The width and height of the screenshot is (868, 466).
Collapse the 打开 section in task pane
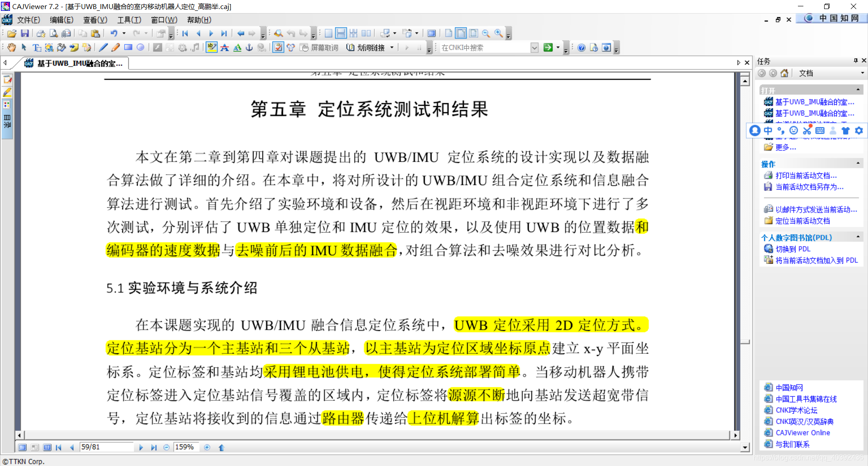click(x=858, y=90)
